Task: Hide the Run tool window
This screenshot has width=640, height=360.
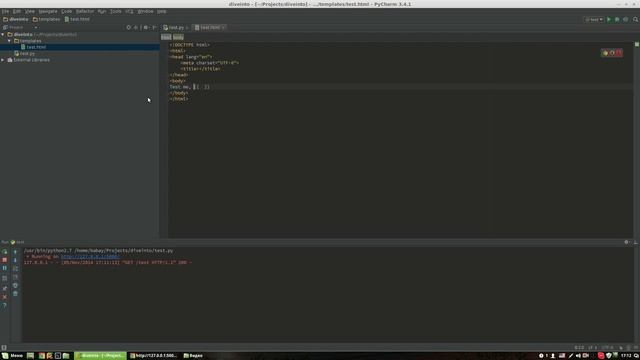Action: 636,242
